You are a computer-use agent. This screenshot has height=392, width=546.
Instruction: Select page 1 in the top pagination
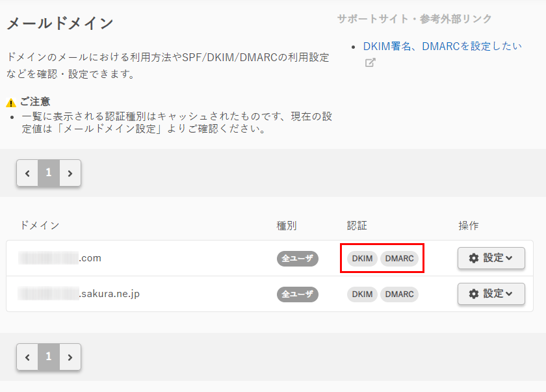coord(49,173)
